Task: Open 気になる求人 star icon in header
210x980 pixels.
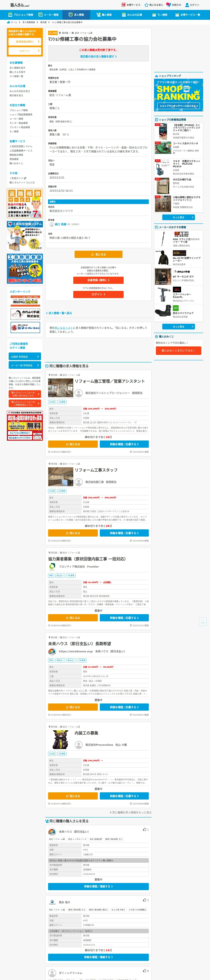Action: [x=153, y=5]
